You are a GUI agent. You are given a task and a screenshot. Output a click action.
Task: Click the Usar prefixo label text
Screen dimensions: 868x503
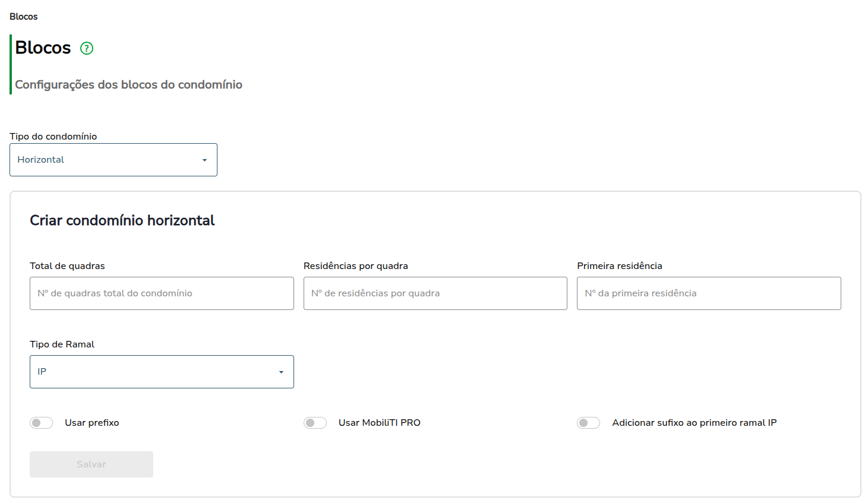[92, 423]
